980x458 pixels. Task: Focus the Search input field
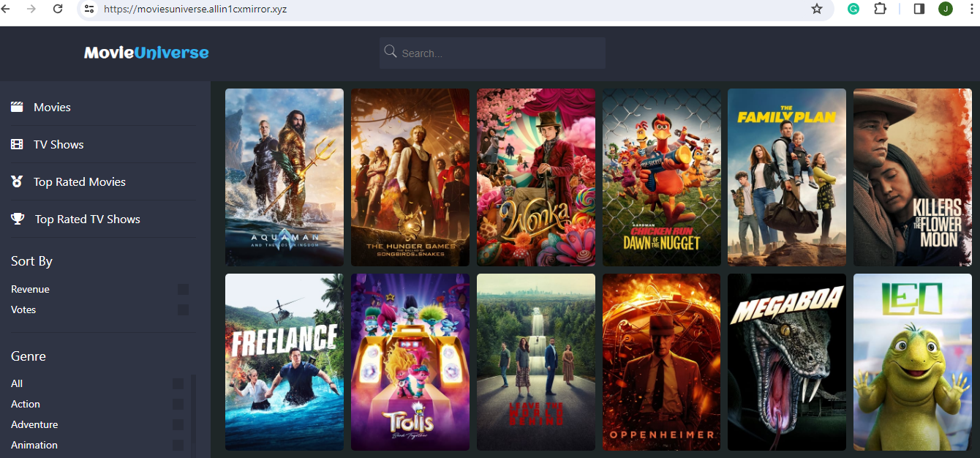point(501,53)
